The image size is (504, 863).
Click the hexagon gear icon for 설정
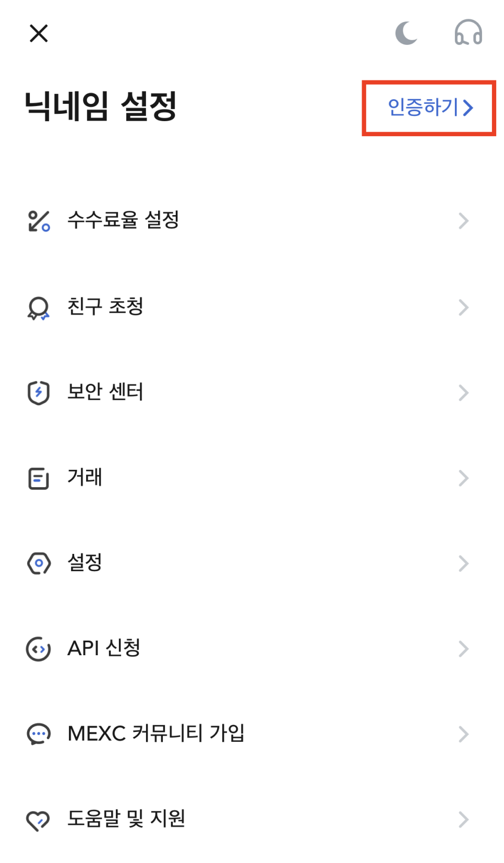[x=39, y=563]
